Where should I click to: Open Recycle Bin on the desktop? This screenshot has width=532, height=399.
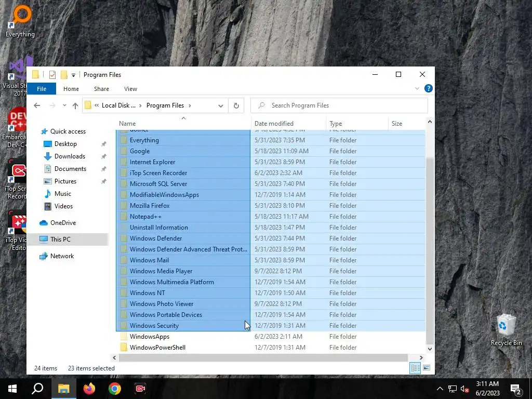click(506, 330)
